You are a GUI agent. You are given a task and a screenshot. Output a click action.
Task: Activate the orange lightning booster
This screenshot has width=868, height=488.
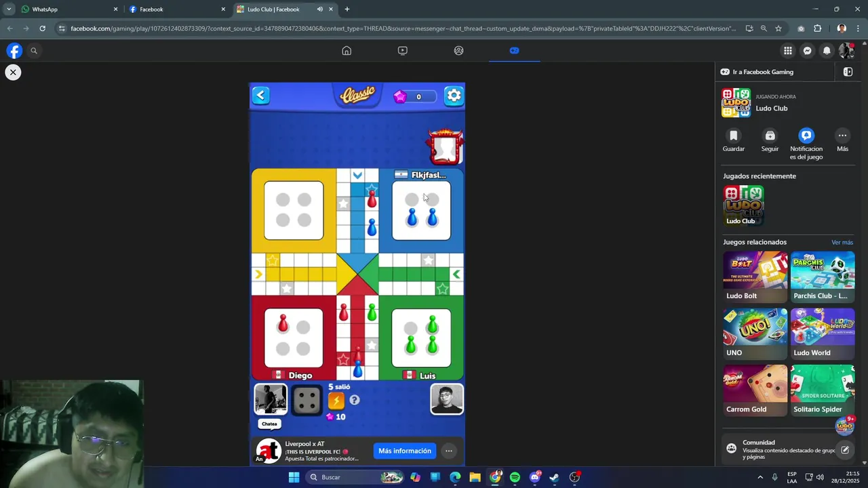336,401
